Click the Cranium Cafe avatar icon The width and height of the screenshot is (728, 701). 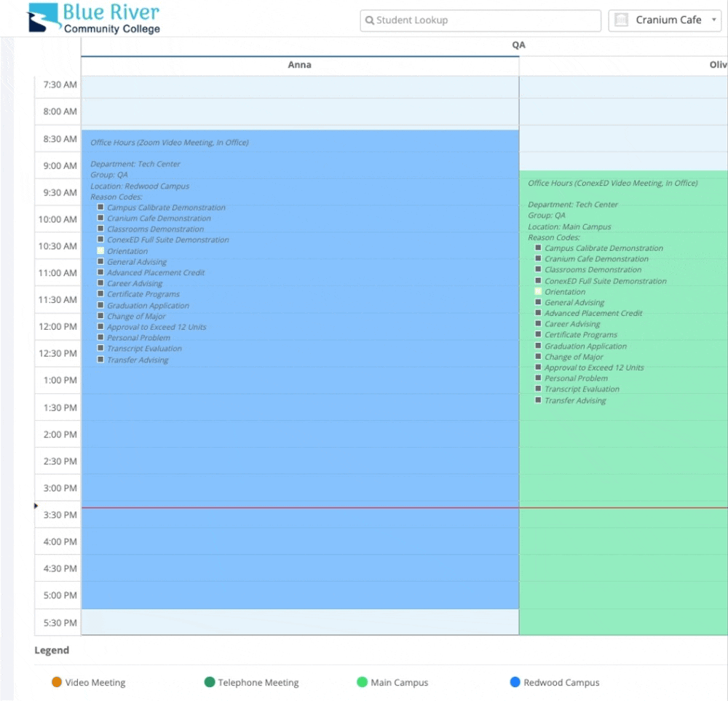(622, 20)
